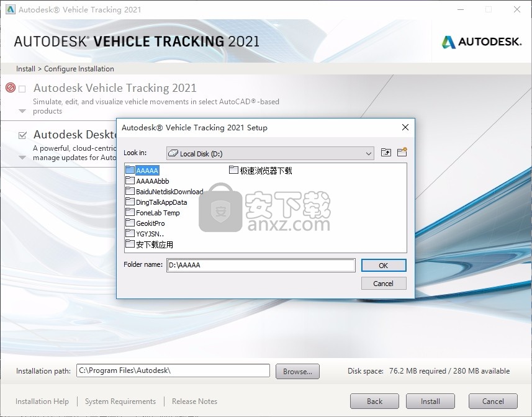Select the BaiduNetdiskDownload folder
This screenshot has height=417, width=532.
(x=165, y=192)
